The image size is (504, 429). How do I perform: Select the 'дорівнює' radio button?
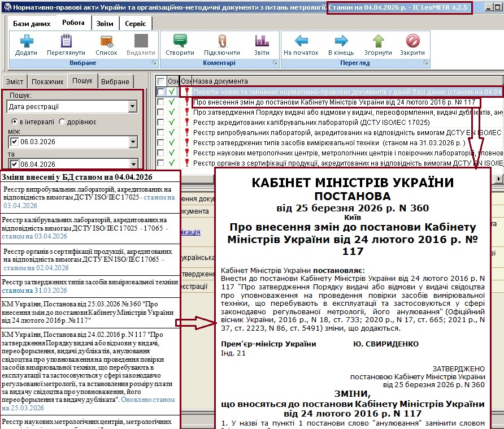(x=62, y=122)
